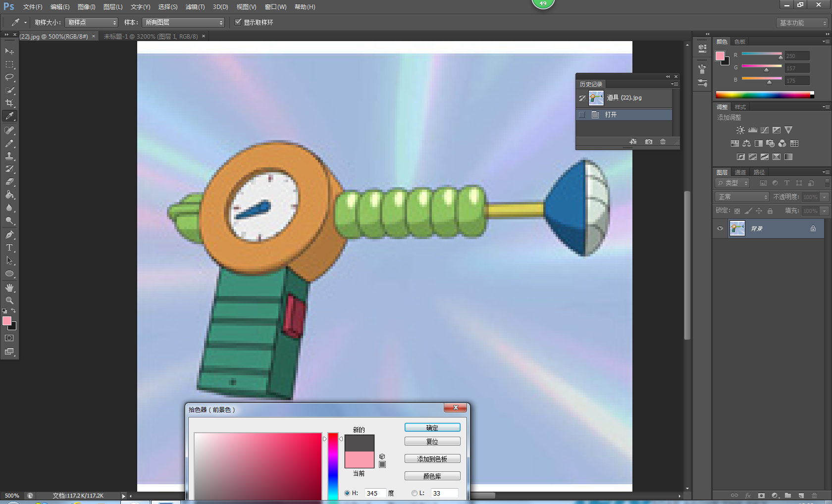Select the Eyedropper tool in toolbox
This screenshot has width=832, height=504.
(x=9, y=116)
